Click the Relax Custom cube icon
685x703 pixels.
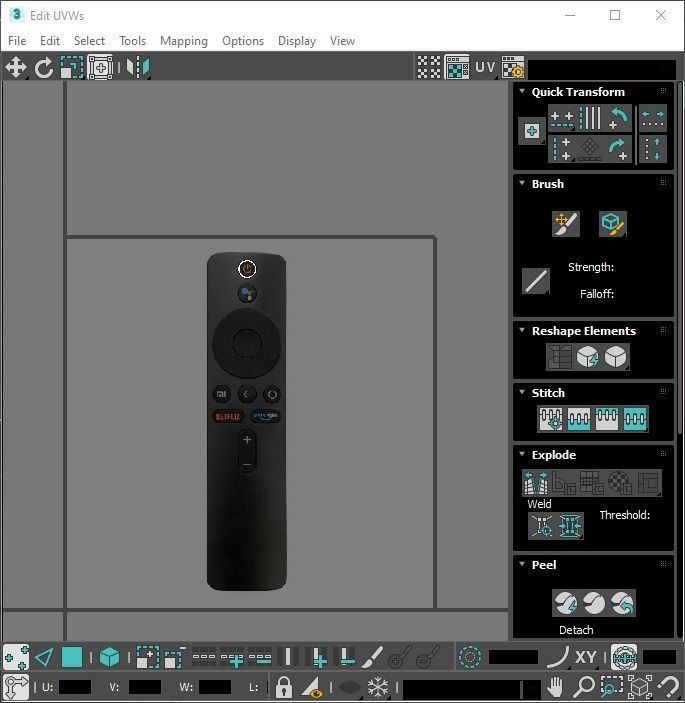(x=616, y=357)
